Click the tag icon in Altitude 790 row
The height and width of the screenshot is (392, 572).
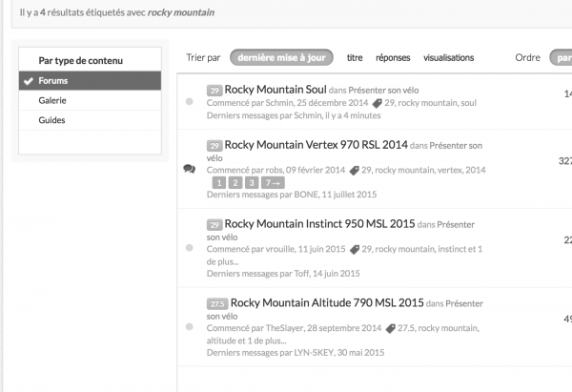390,329
